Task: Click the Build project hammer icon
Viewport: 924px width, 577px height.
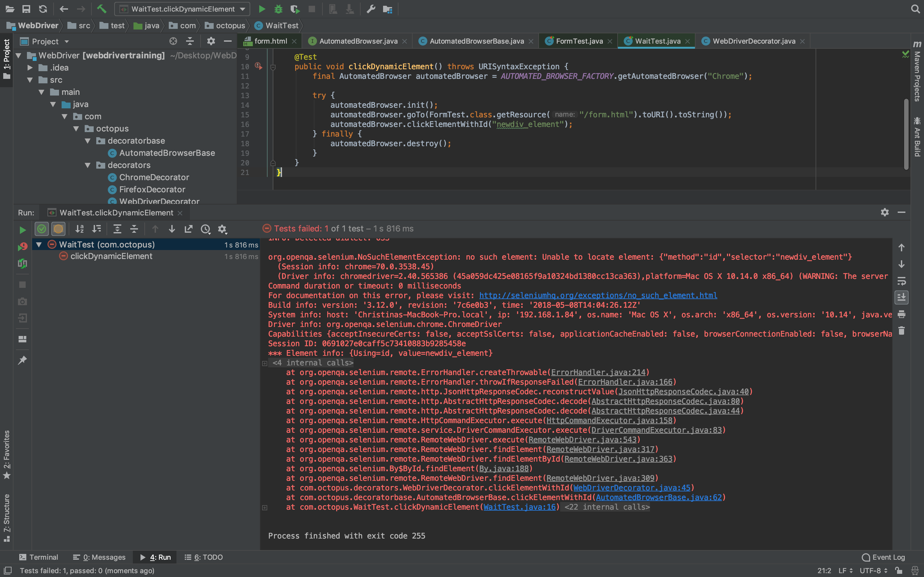Action: [102, 9]
